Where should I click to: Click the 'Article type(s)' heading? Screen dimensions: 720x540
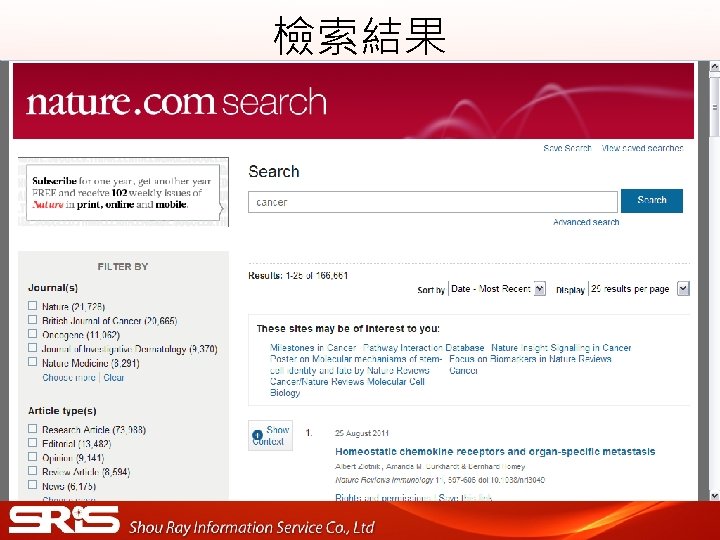[x=62, y=411]
